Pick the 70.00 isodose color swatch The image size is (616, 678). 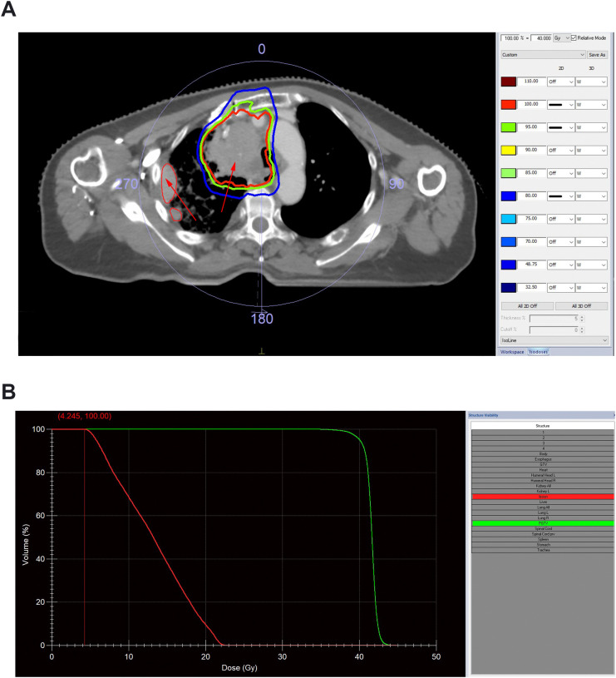click(x=509, y=242)
